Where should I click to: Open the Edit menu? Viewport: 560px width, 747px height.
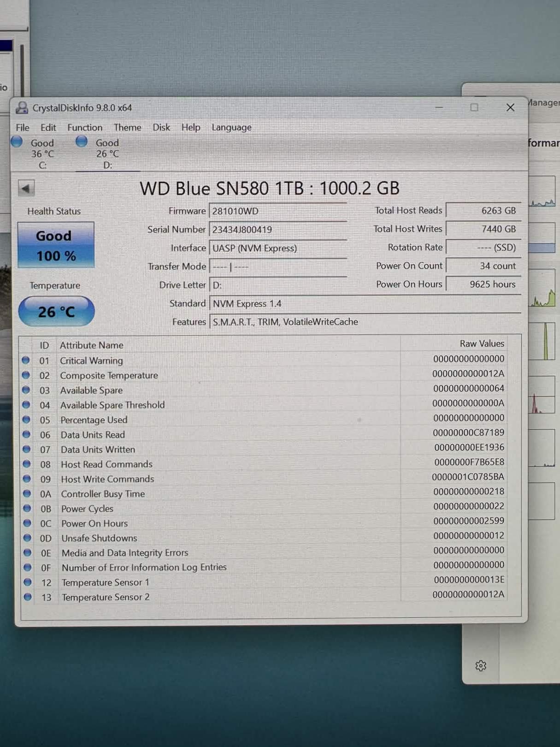click(x=48, y=128)
